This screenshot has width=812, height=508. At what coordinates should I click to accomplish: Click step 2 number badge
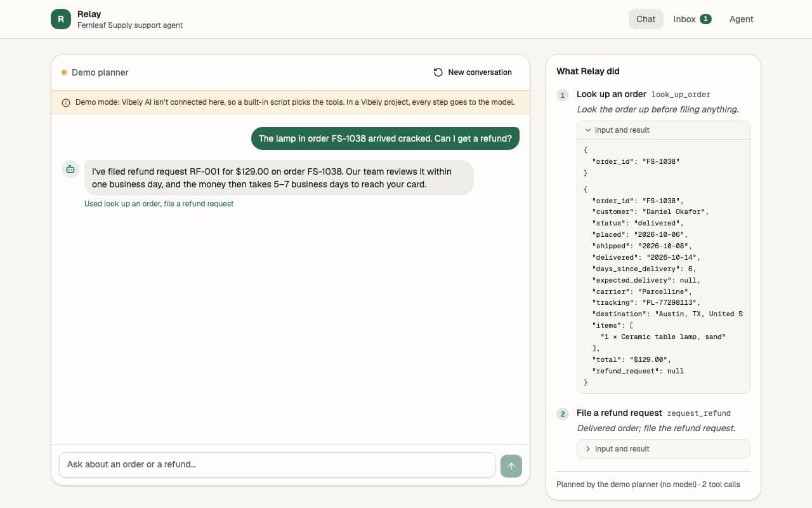tap(562, 414)
